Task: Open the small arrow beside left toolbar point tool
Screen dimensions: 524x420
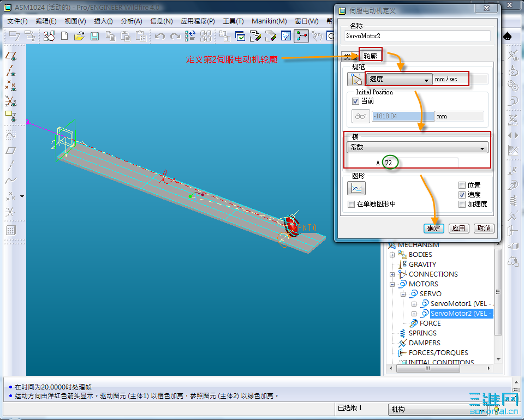Action: tap(22, 196)
